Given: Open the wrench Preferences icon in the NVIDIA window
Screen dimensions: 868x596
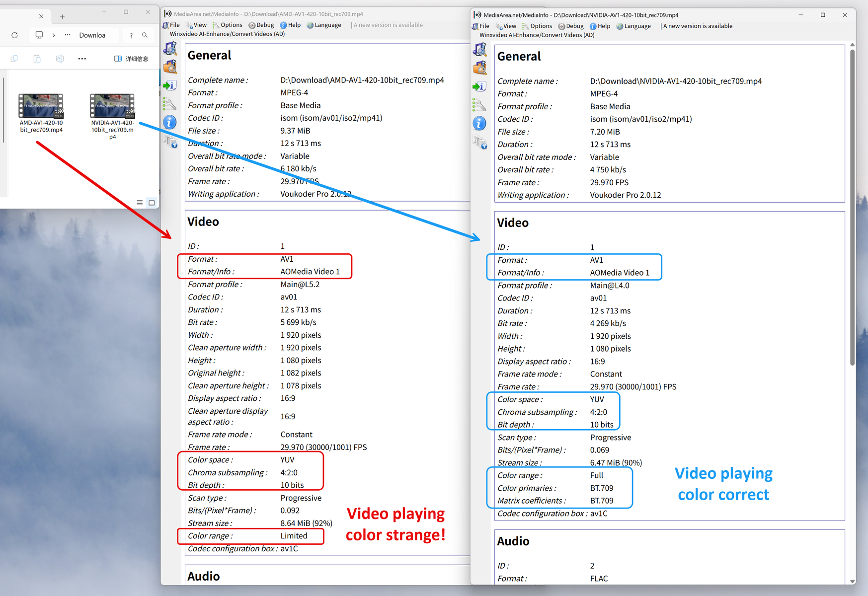Looking at the screenshot, I should coord(480,105).
